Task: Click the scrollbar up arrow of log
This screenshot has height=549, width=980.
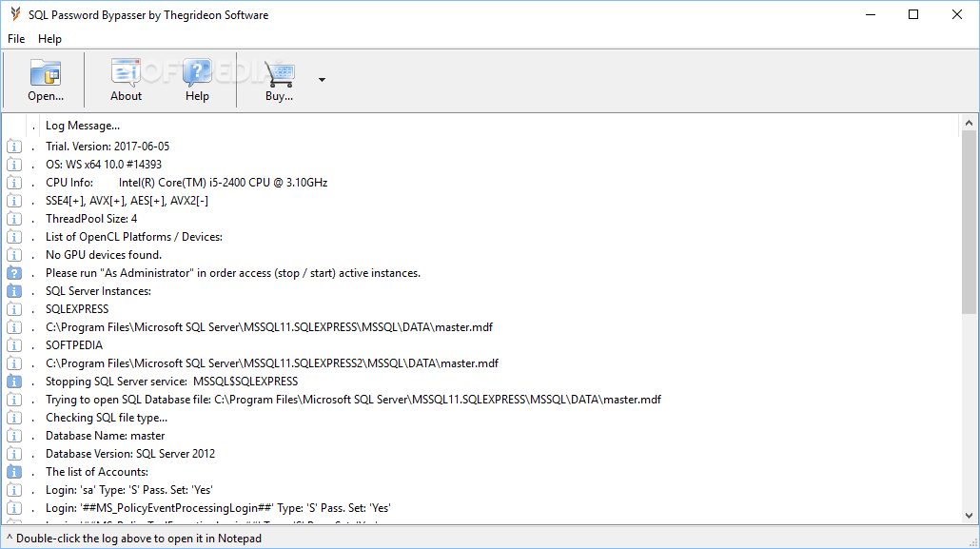Action: click(x=969, y=123)
